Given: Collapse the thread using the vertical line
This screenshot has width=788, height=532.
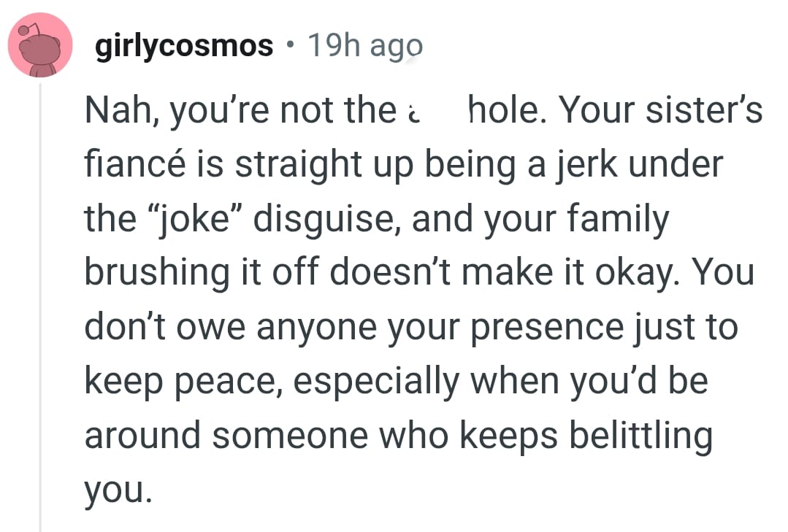Looking at the screenshot, I should [37, 292].
